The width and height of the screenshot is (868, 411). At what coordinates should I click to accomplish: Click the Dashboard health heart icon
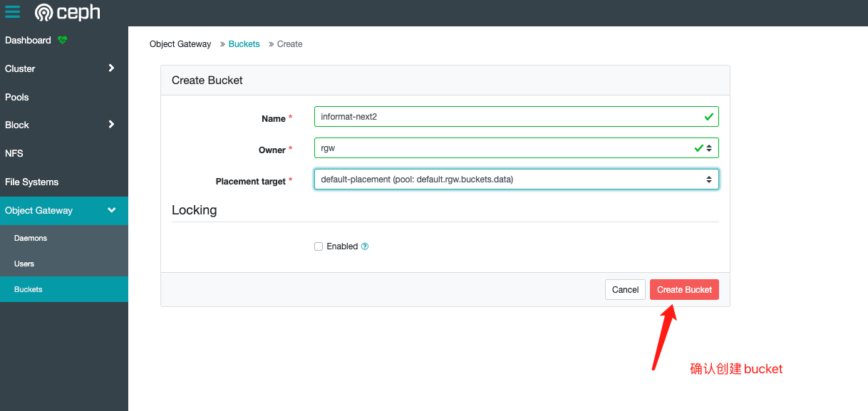pyautogui.click(x=63, y=41)
